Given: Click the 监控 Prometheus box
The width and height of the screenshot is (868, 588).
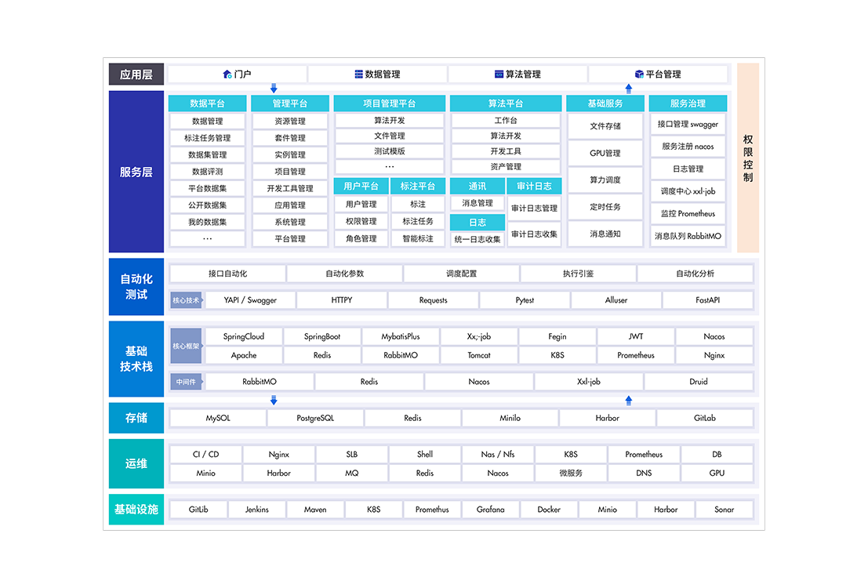Looking at the screenshot, I should [x=688, y=214].
